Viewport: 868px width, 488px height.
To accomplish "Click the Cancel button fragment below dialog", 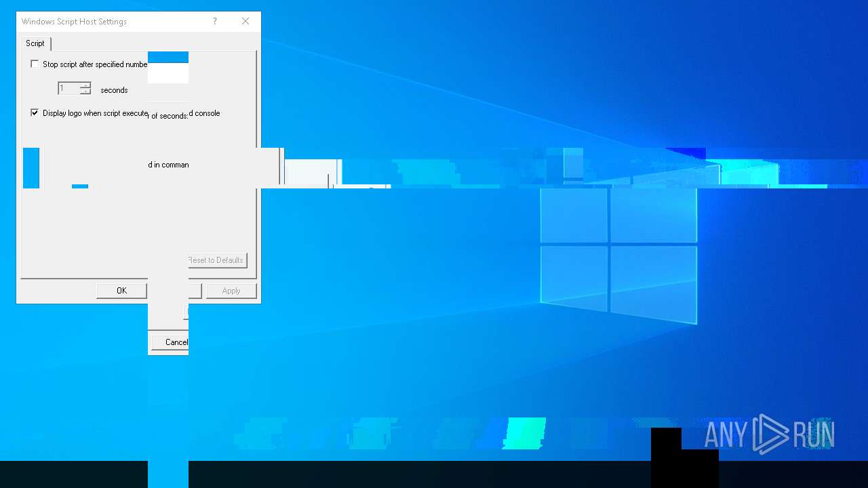I will [170, 342].
